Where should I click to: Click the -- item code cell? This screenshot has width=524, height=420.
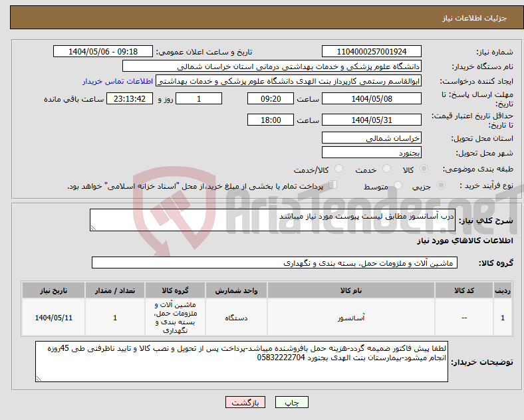[464, 318]
